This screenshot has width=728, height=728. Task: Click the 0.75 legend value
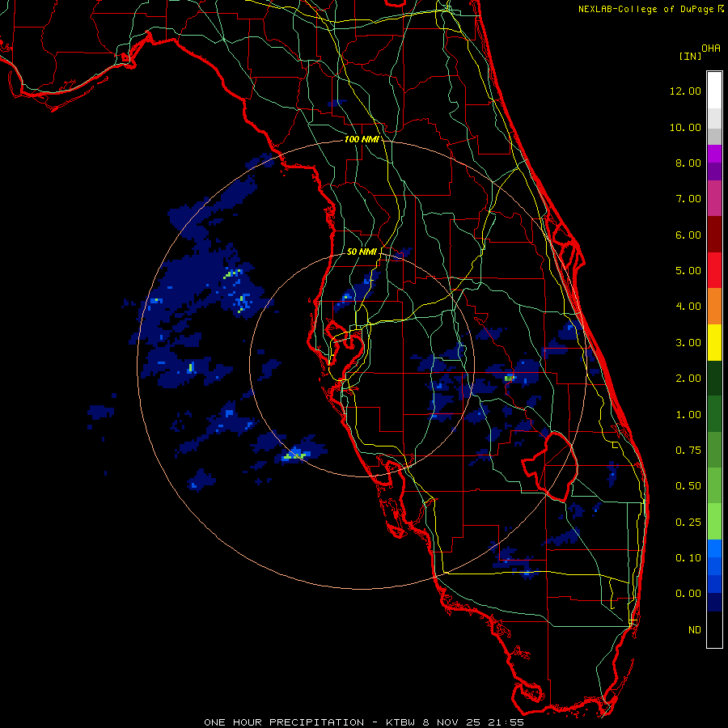click(x=688, y=451)
